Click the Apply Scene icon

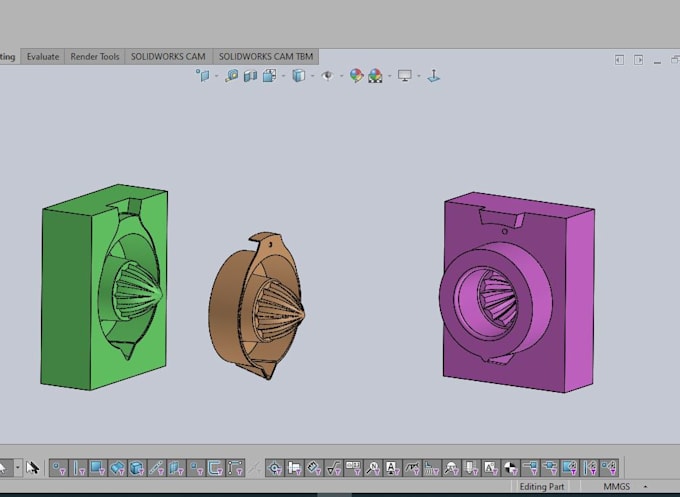click(x=375, y=76)
